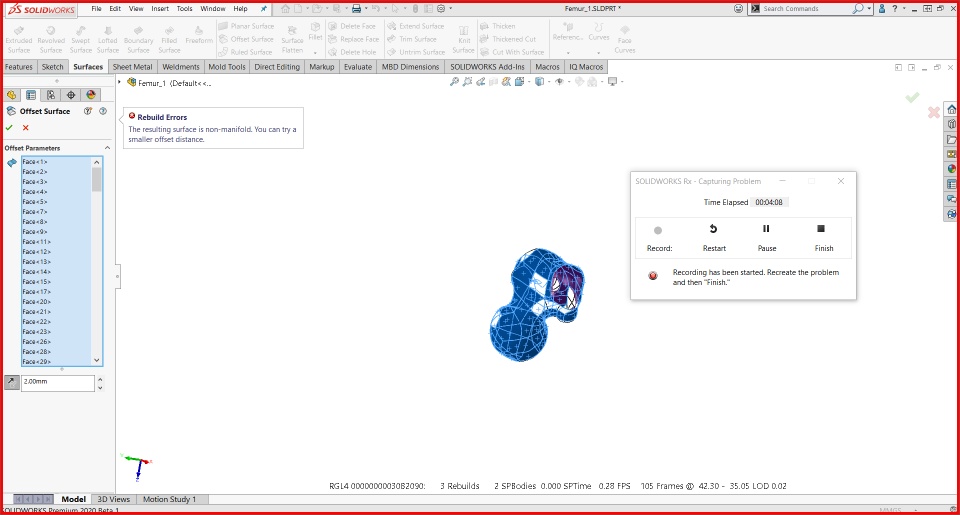
Task: Increase offset distance with up spinner arrow
Action: point(100,379)
